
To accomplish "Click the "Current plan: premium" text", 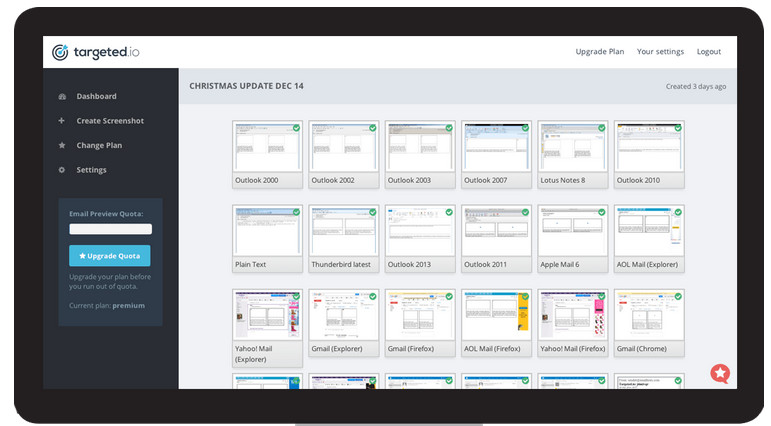I will (107, 305).
